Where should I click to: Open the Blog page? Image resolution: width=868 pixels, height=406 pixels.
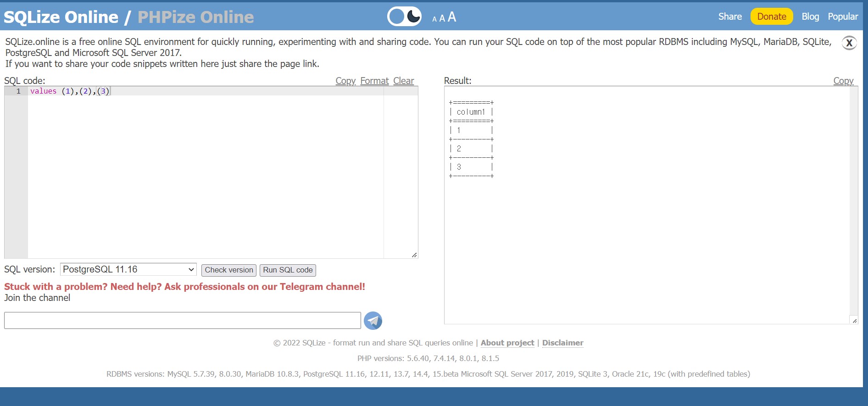810,17
